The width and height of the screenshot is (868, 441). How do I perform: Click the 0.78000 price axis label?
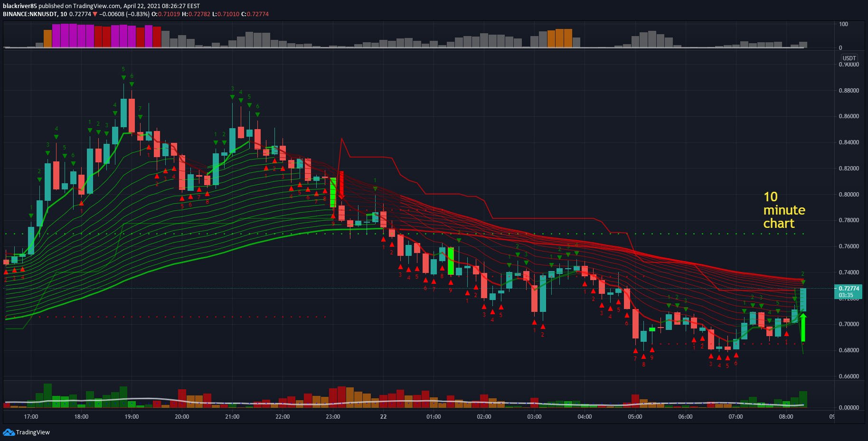pyautogui.click(x=849, y=220)
